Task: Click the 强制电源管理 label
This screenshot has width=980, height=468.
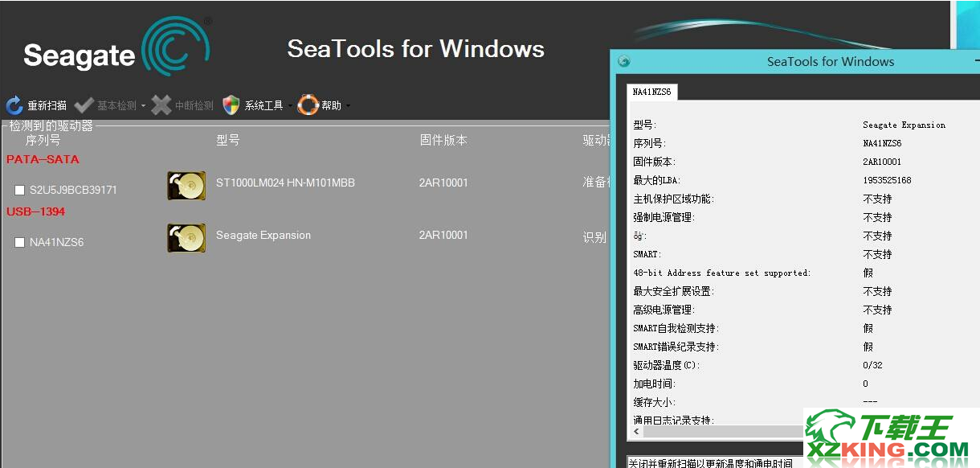Action: point(664,217)
